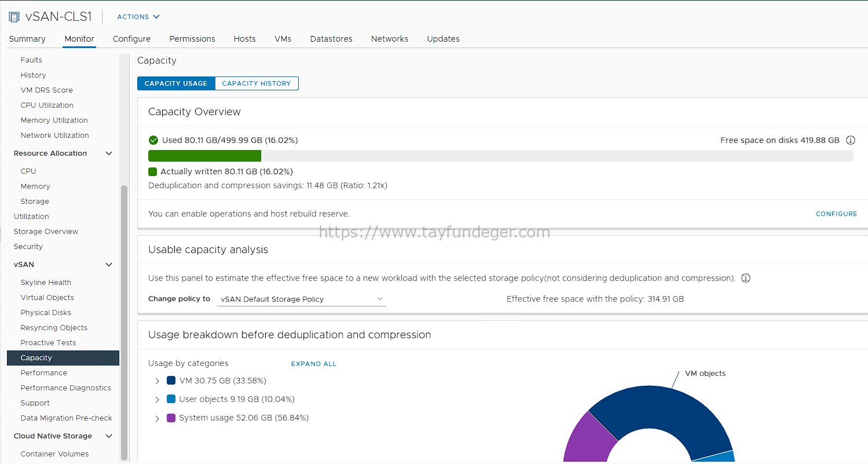Select the Capacity sidebar item

[63, 358]
